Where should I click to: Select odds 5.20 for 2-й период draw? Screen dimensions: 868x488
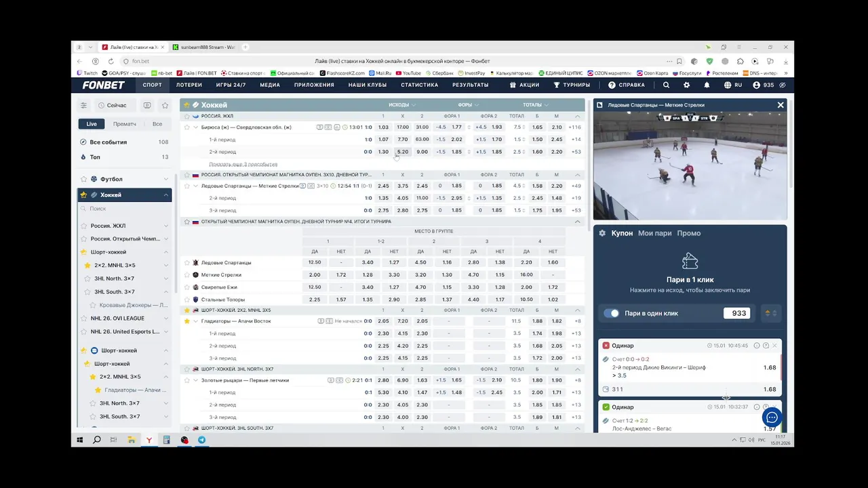[402, 152]
